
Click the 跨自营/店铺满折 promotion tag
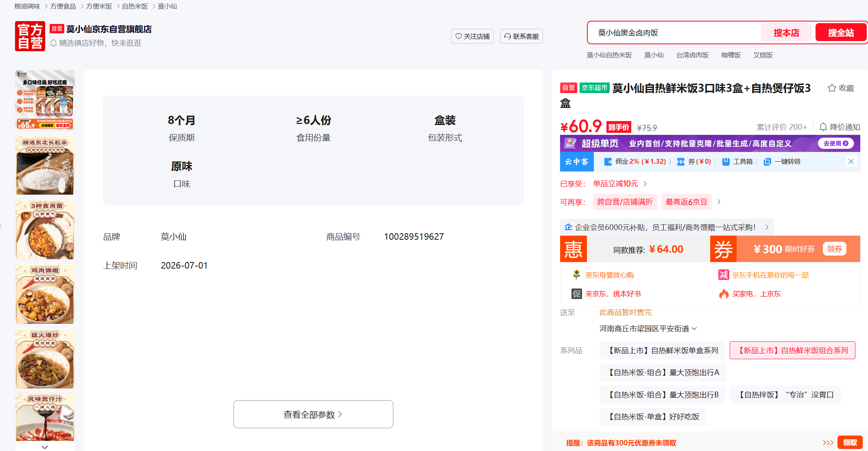point(625,202)
